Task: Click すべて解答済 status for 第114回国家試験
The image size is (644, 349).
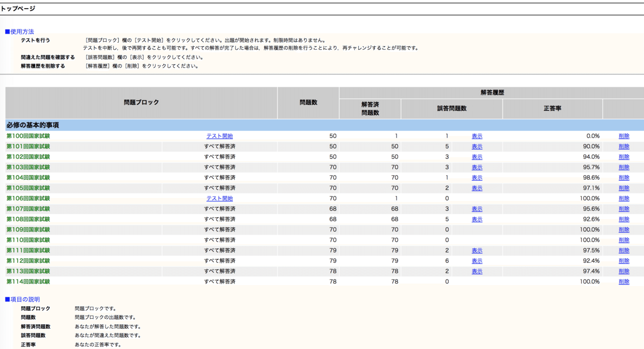Action: [220, 282]
